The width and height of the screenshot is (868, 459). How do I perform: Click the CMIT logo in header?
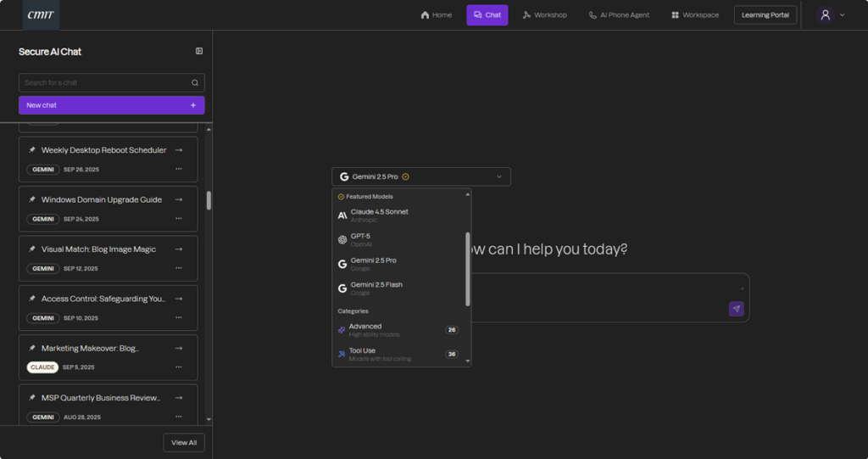tap(41, 14)
